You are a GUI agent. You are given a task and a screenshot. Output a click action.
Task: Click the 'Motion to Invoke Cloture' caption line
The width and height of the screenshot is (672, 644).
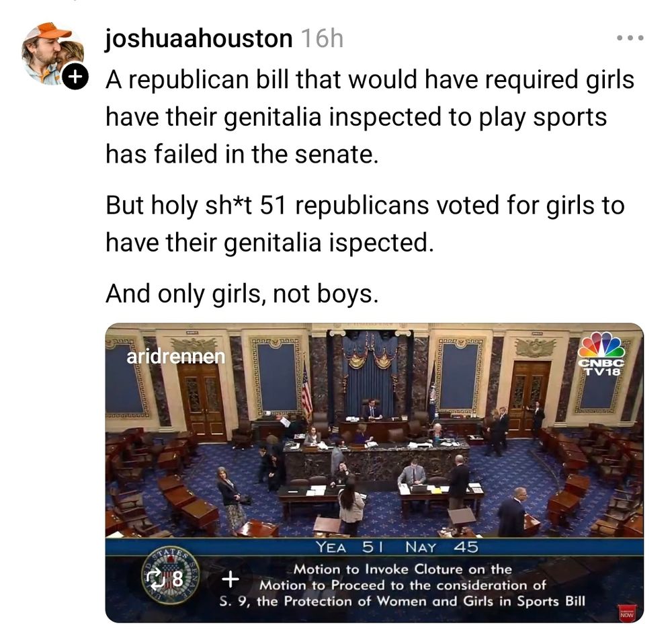click(x=403, y=569)
